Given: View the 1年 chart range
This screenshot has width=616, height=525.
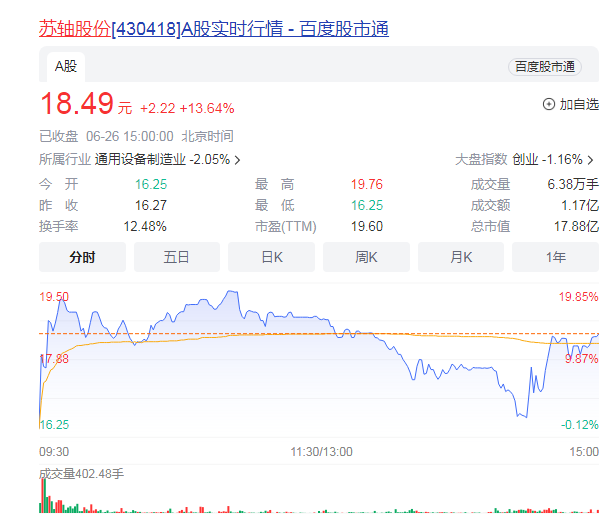Looking at the screenshot, I should point(555,257).
